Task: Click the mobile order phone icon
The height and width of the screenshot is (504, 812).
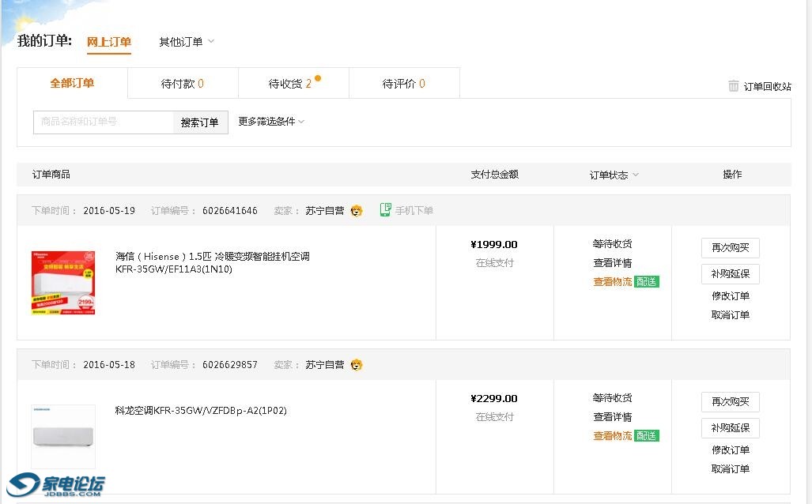Action: pos(385,210)
